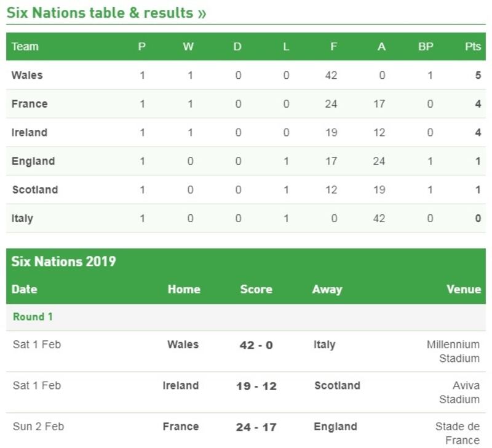Select Ireland in the standings table

tap(30, 132)
